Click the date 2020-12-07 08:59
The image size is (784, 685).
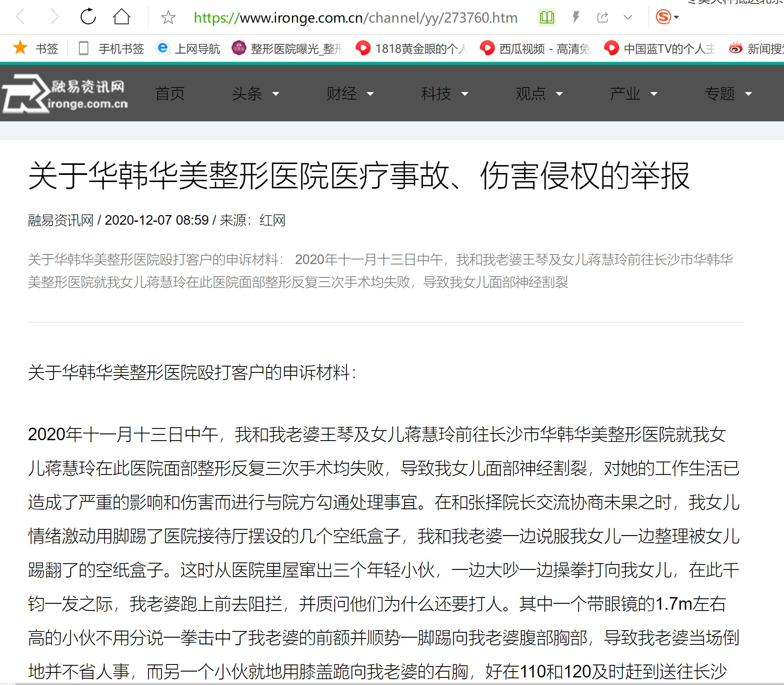click(x=156, y=220)
